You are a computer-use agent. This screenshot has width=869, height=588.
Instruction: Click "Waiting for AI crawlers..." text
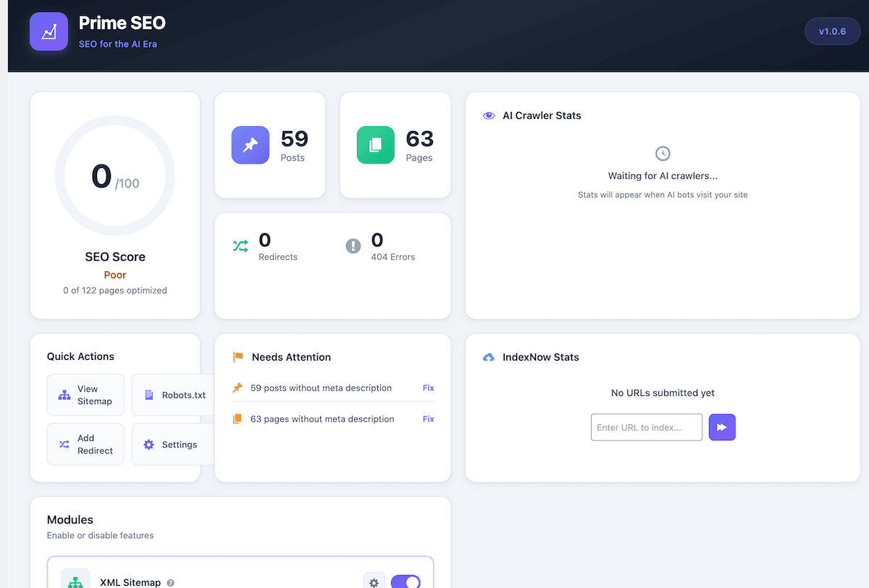(663, 176)
